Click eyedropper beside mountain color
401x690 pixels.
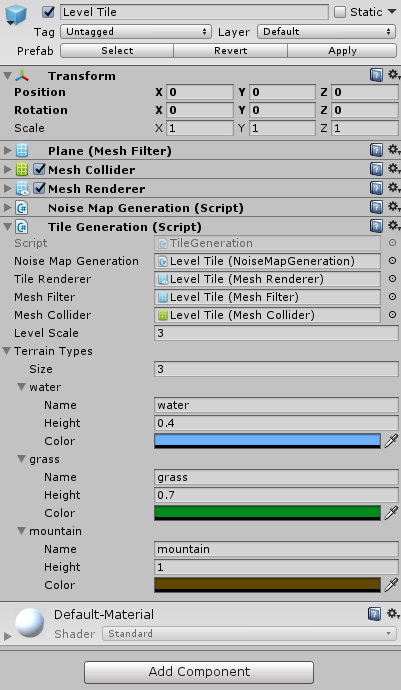click(391, 585)
